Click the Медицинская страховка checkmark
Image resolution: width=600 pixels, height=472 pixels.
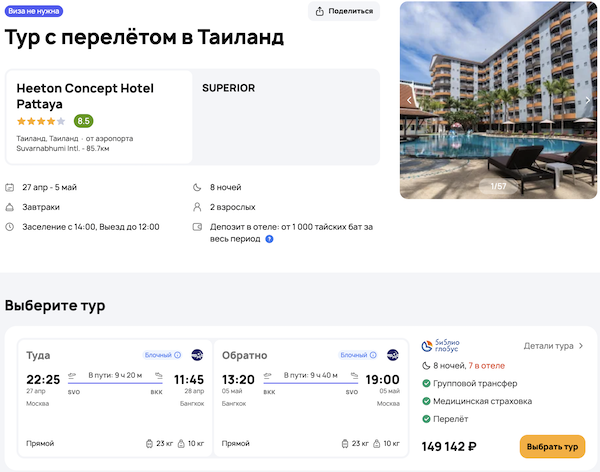click(x=426, y=401)
